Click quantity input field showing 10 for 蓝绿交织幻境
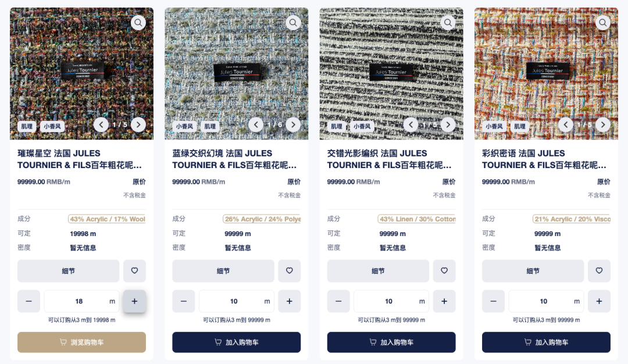628x364 pixels. (x=236, y=301)
